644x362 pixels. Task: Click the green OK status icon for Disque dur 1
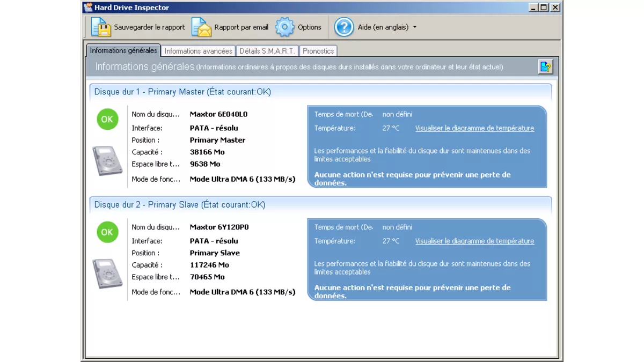tap(107, 119)
